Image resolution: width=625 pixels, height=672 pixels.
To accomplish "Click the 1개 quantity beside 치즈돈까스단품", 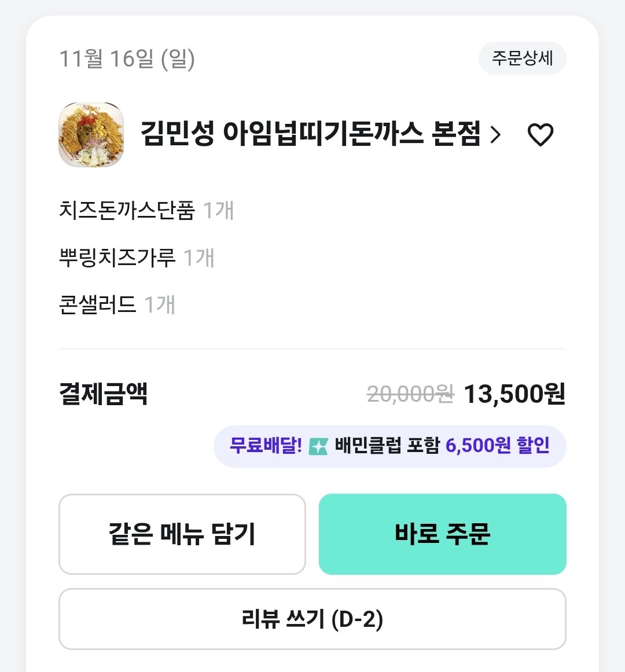I will pyautogui.click(x=218, y=211).
